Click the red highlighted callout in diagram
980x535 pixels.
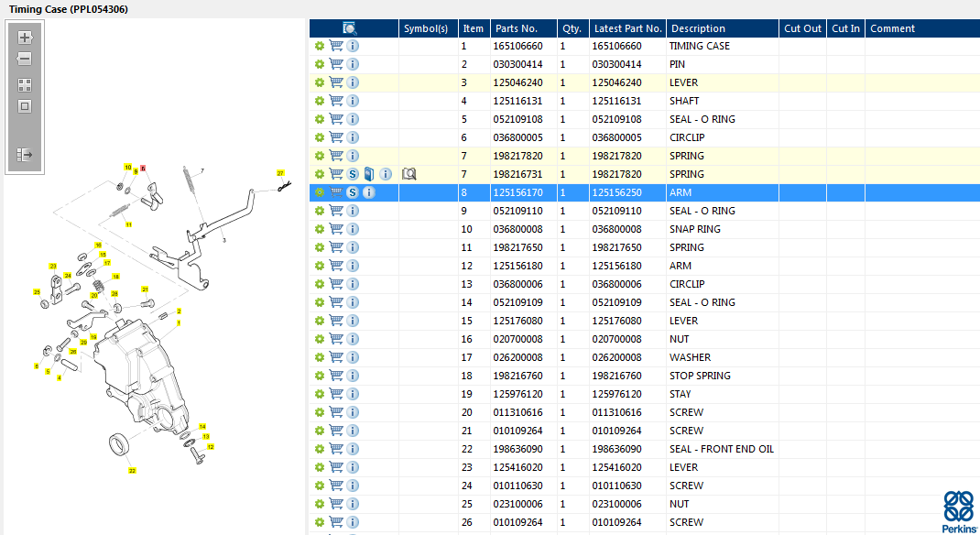pos(143,169)
